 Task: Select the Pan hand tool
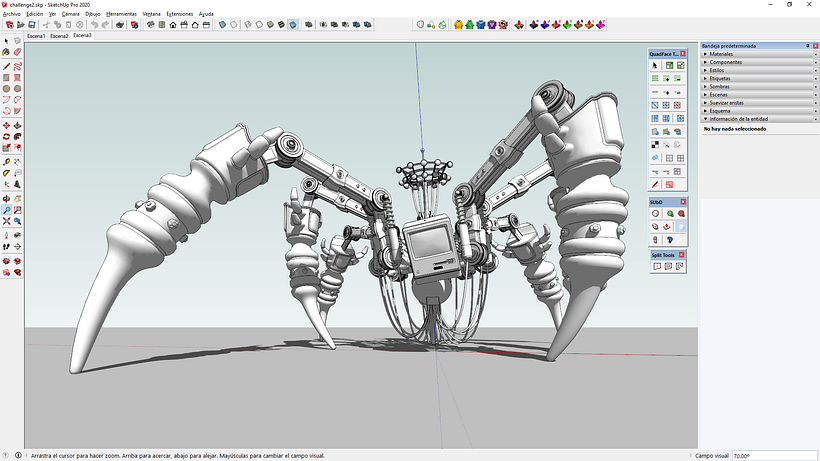[17, 199]
